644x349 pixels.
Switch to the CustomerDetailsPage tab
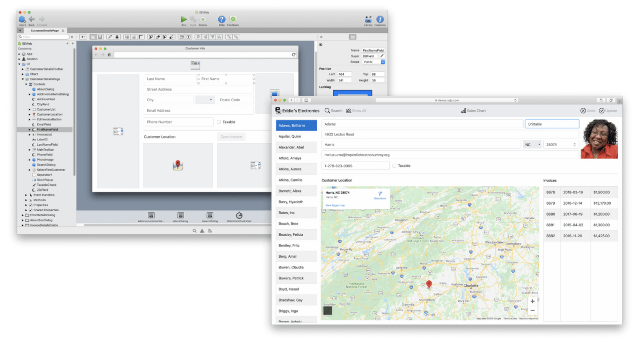tap(44, 30)
